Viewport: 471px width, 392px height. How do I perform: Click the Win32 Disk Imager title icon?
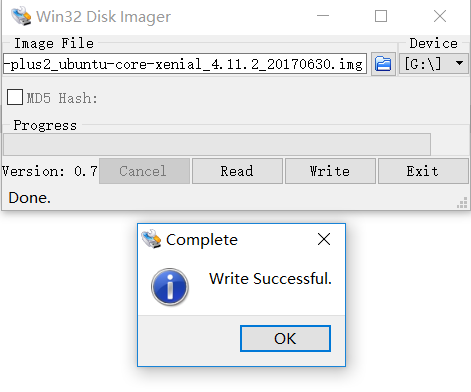pos(21,16)
